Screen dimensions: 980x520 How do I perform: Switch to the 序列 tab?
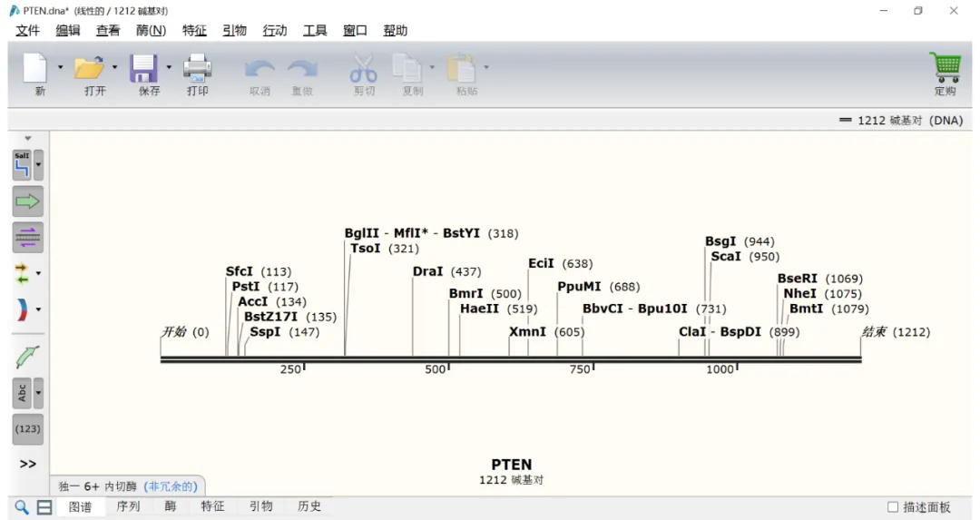[128, 506]
